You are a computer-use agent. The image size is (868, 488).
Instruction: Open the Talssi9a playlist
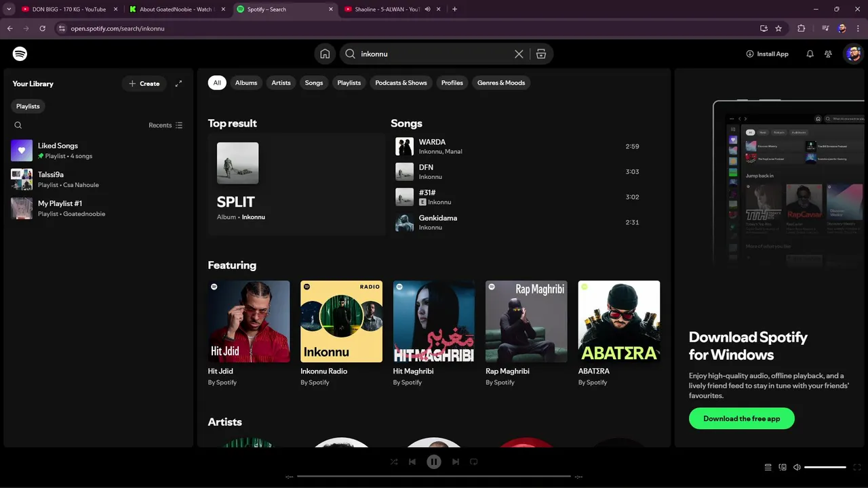[x=98, y=180]
